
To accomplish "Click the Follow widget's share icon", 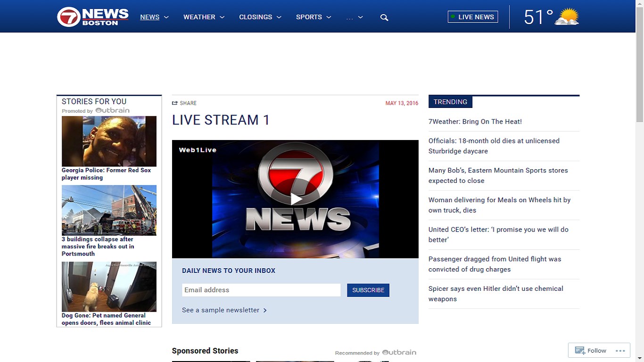I will pyautogui.click(x=579, y=350).
